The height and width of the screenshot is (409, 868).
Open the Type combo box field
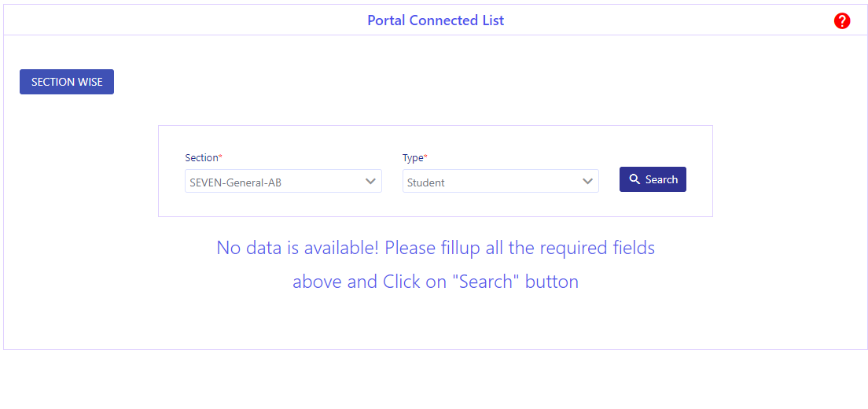500,181
